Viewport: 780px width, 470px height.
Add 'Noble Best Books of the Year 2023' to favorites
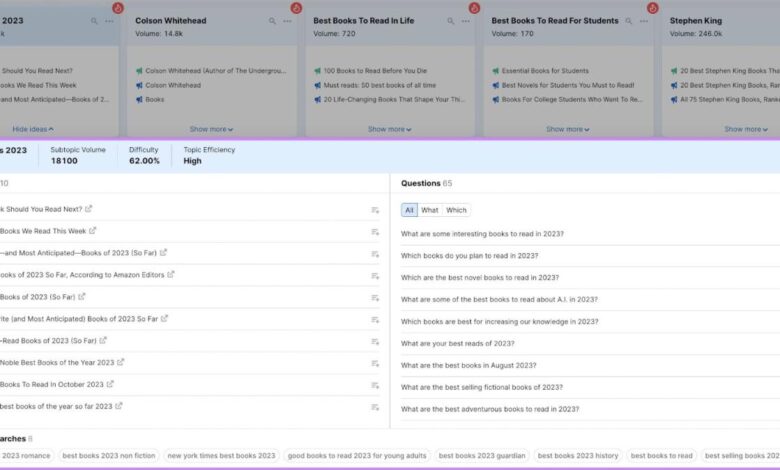tap(375, 364)
